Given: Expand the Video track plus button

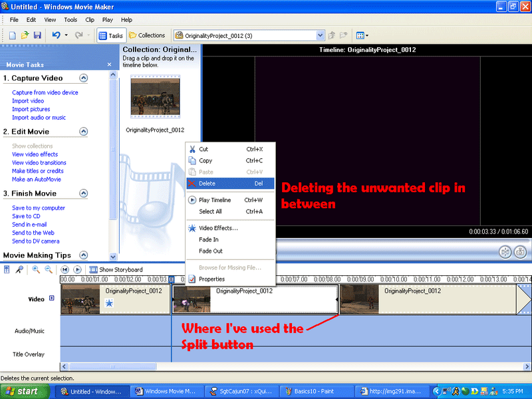Looking at the screenshot, I should pyautogui.click(x=52, y=299).
